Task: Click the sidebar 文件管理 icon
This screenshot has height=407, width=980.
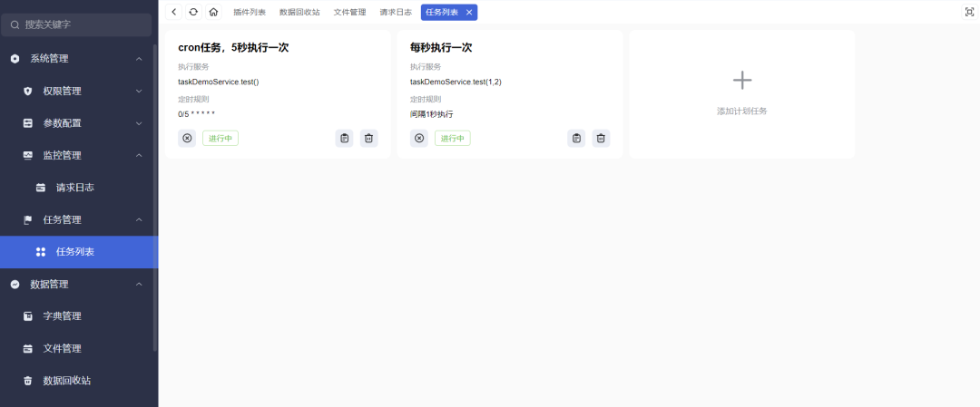Action: (x=27, y=348)
